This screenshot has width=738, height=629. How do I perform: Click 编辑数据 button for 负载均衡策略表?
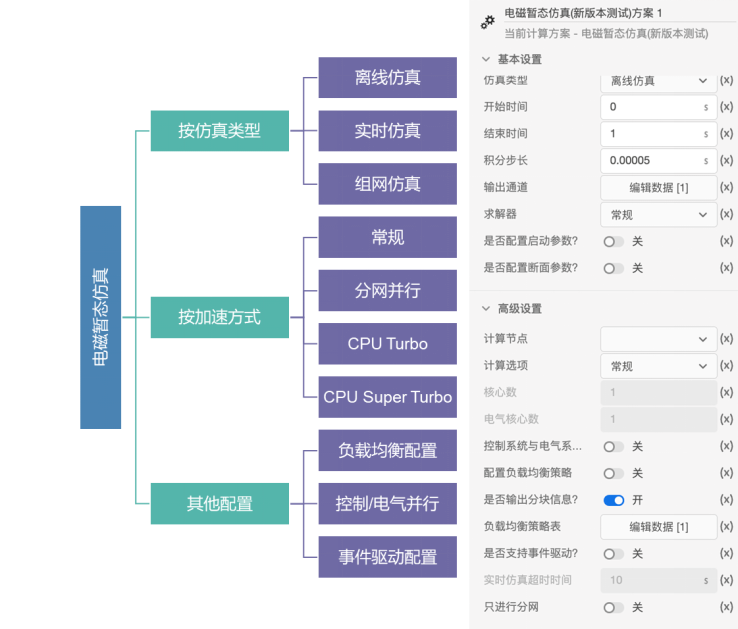point(658,527)
